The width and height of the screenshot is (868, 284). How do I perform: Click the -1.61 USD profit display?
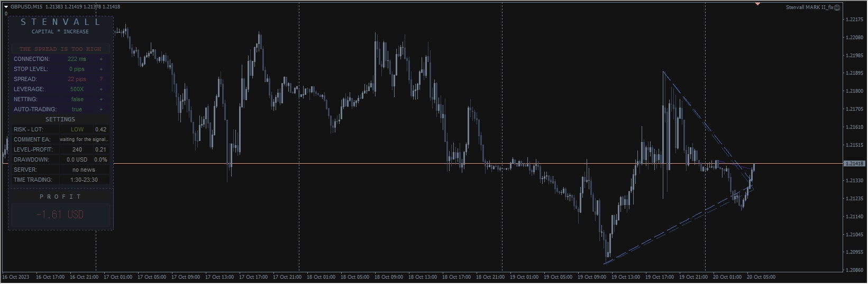click(60, 215)
